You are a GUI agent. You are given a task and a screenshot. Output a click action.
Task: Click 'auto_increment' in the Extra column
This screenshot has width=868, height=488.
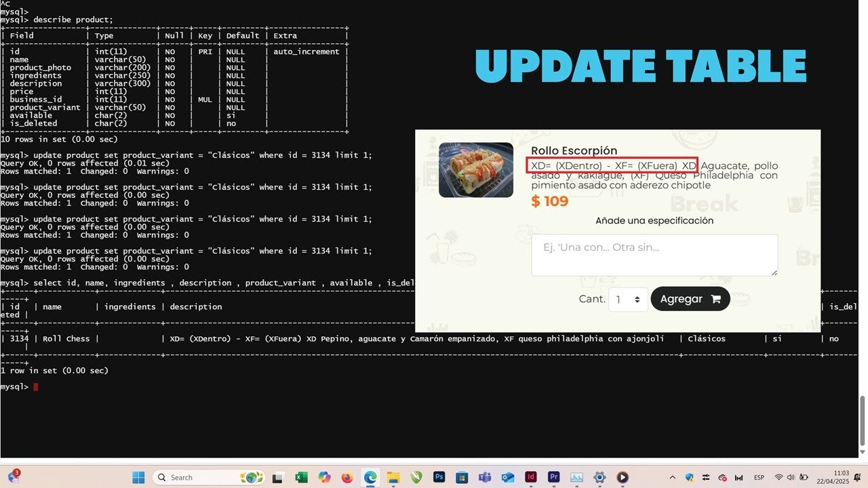pos(308,52)
